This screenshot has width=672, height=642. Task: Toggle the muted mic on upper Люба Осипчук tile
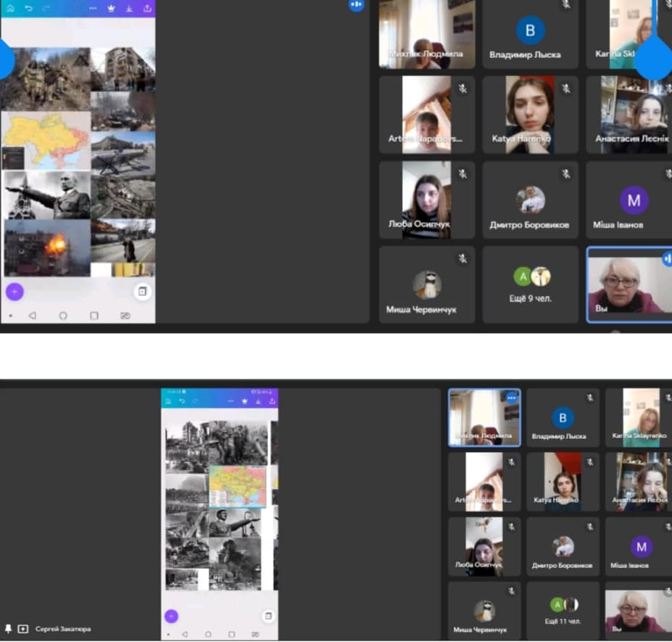(x=462, y=173)
